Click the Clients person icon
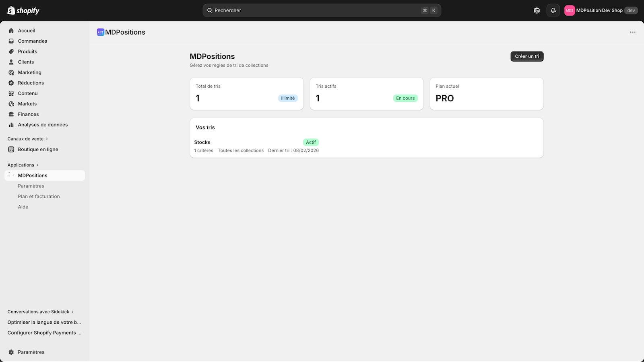 point(11,62)
